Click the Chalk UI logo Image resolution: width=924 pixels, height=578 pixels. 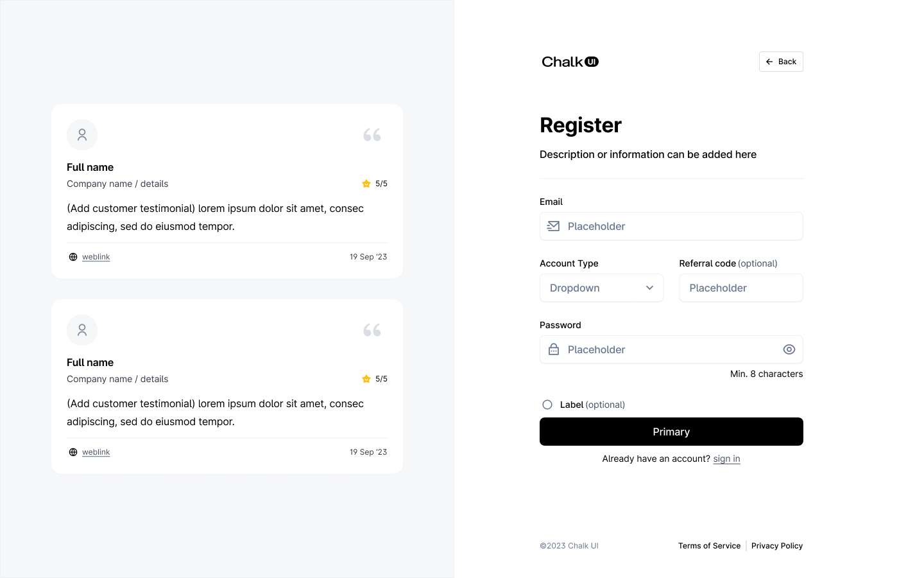[570, 61]
